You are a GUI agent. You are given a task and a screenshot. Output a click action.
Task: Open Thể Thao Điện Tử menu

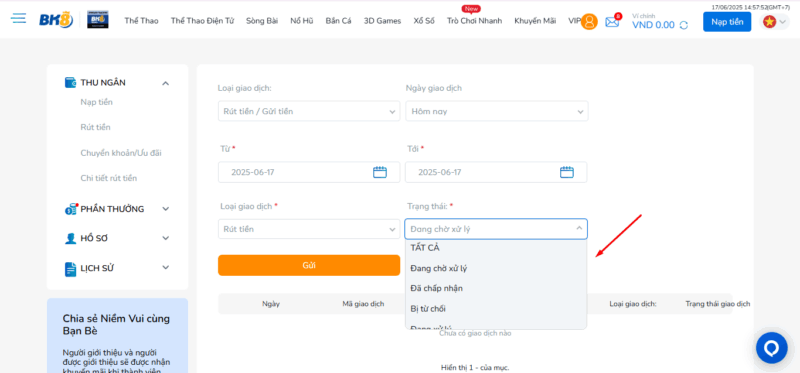202,21
